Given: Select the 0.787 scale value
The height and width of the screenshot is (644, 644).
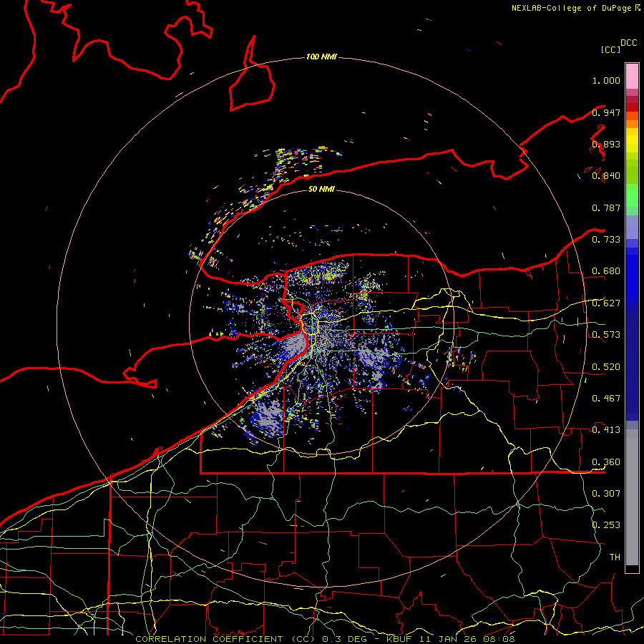Looking at the screenshot, I should point(606,208).
